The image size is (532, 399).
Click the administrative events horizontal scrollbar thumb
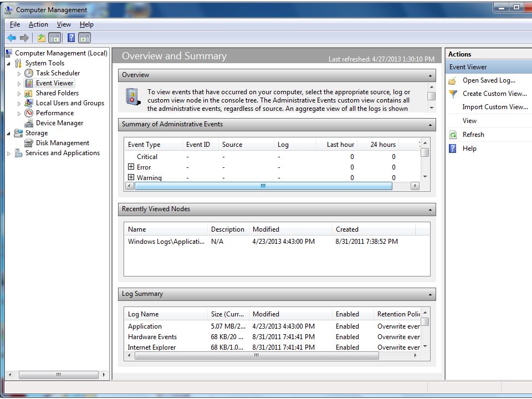(263, 186)
